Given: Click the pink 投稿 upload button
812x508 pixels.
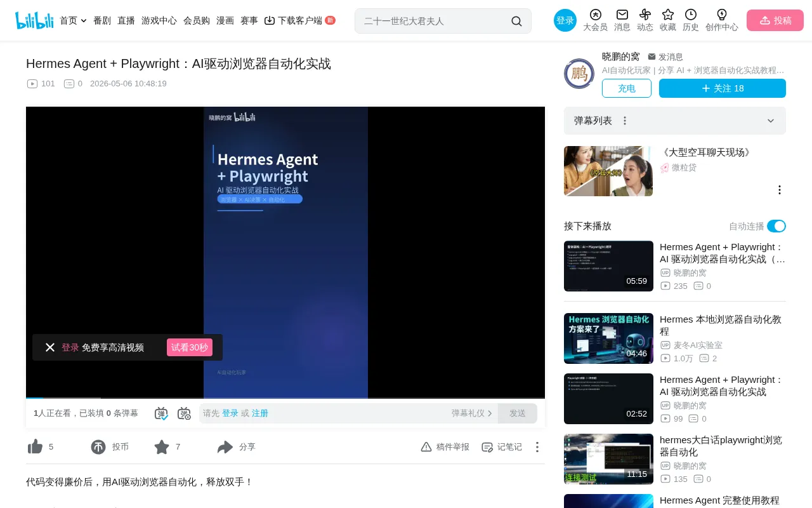Looking at the screenshot, I should [x=775, y=20].
